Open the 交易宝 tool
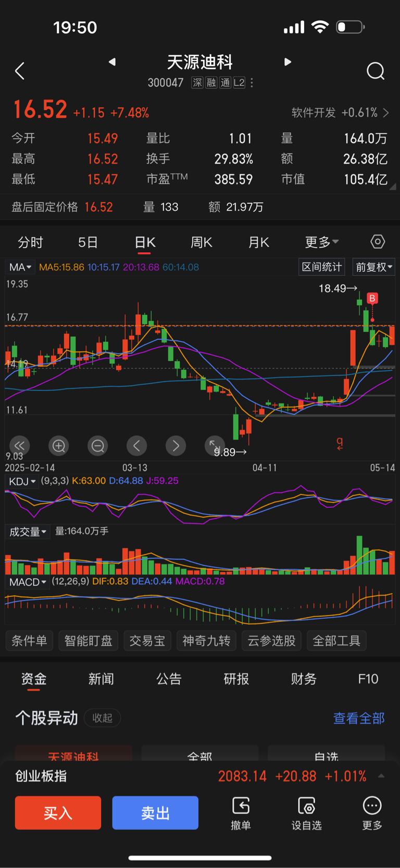400x868 pixels. point(147,641)
